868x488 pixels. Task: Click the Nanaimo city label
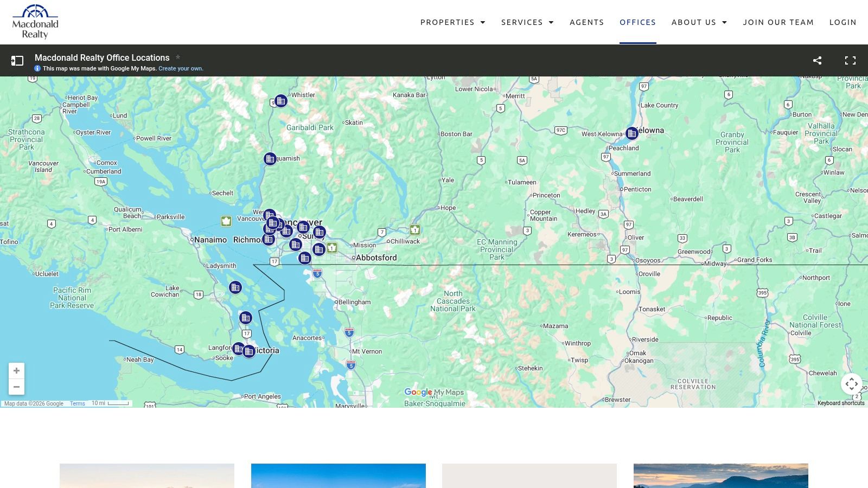[210, 240]
